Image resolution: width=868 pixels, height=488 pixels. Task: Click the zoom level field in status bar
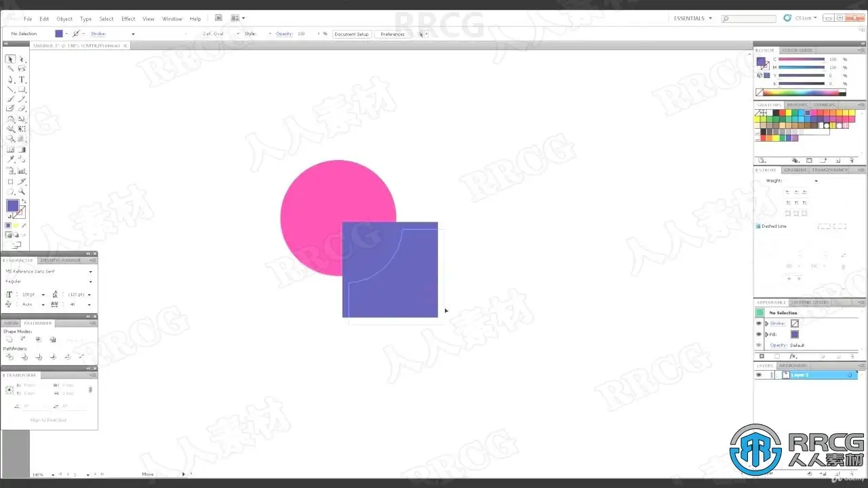39,474
